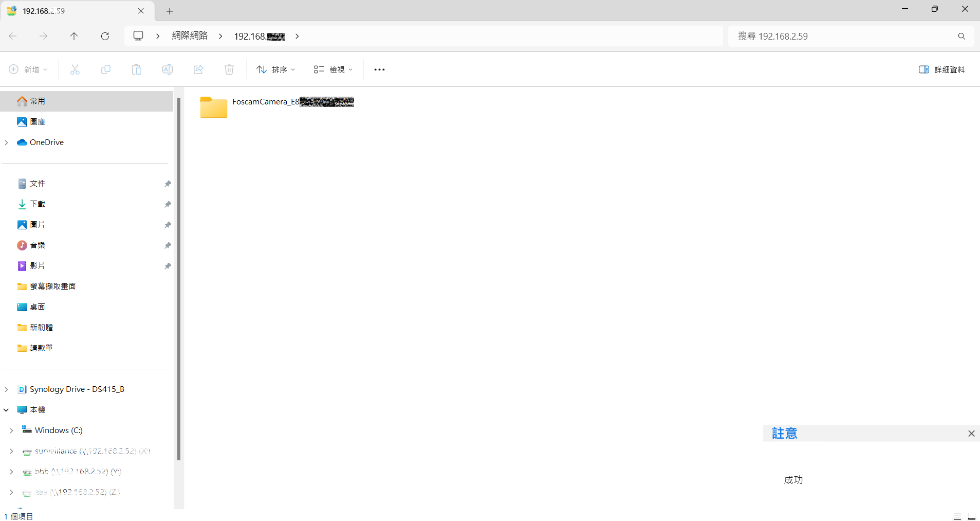Switch to large thumbnails view icon
Screen dimensions: 980x521
pyautogui.click(x=972, y=516)
